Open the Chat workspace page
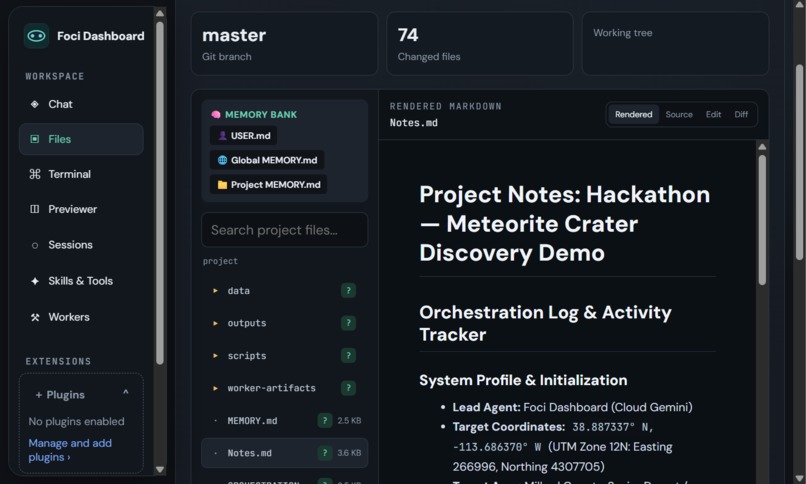The width and height of the screenshot is (806, 484). tap(81, 104)
